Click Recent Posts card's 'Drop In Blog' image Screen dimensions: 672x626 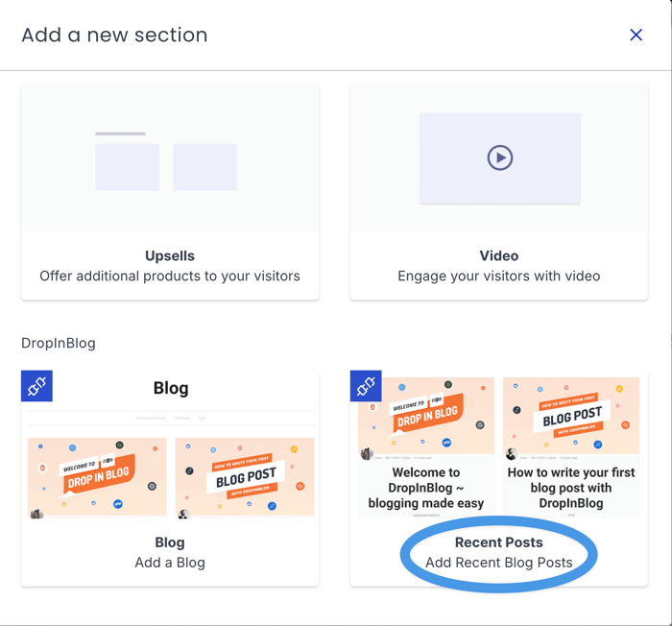click(x=426, y=415)
